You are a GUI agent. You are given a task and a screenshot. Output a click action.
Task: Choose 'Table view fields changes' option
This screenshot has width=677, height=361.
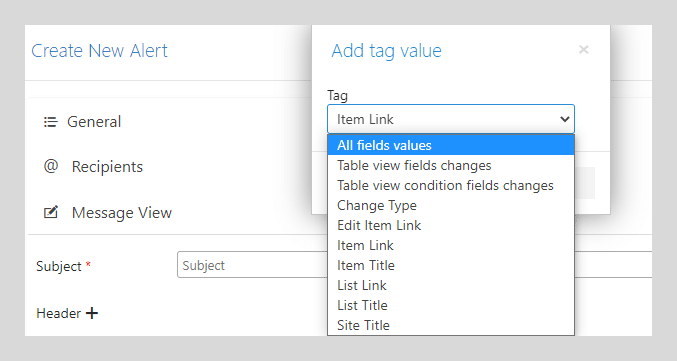click(x=451, y=165)
